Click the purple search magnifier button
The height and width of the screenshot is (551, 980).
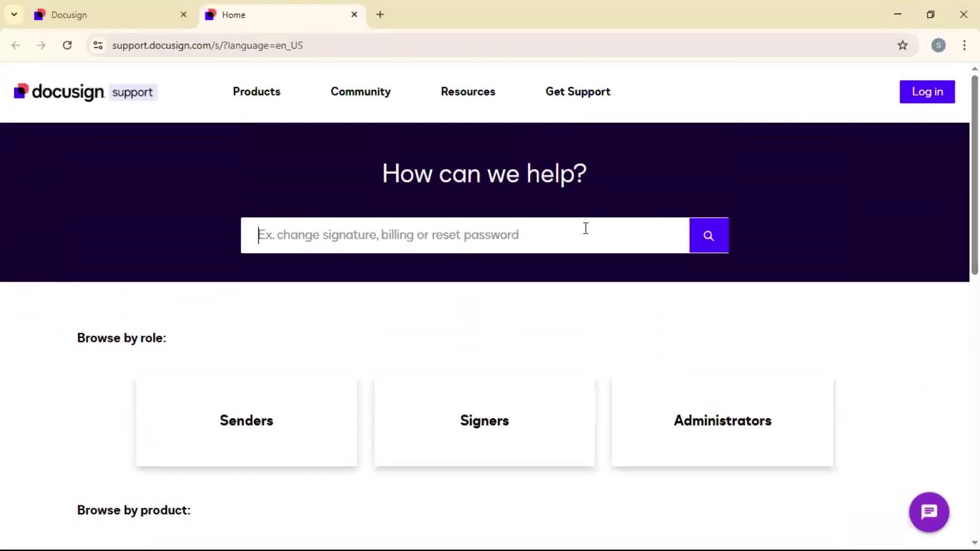[x=708, y=235]
